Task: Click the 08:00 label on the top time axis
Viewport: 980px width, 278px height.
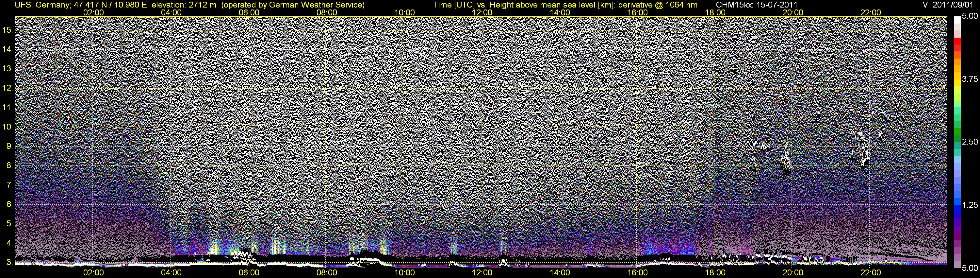Action: 327,12
